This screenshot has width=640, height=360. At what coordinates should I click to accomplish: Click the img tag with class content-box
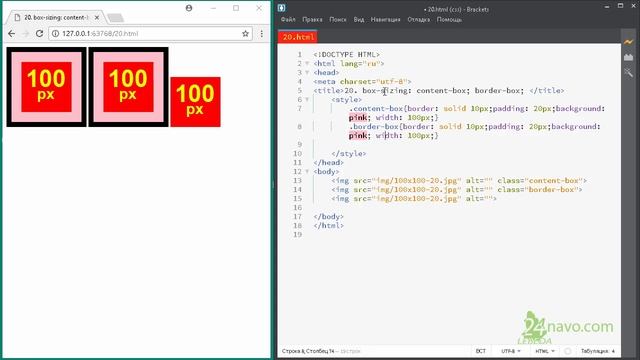459,180
